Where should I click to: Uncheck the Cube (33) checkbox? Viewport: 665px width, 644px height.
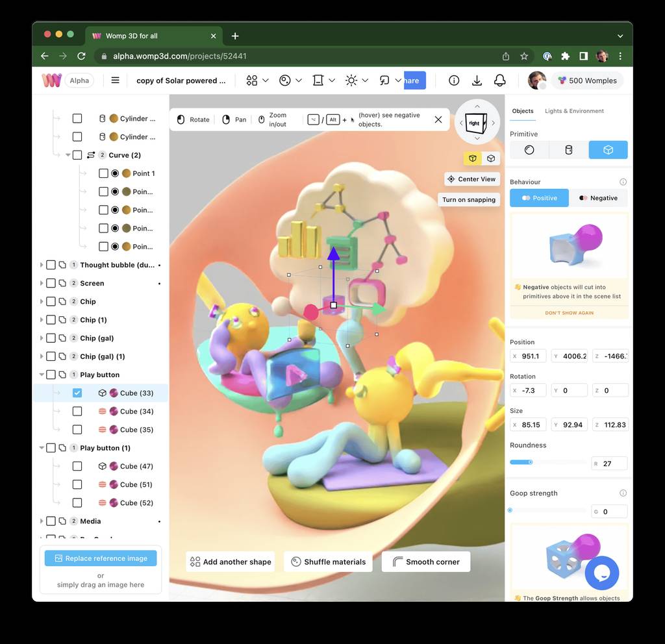pyautogui.click(x=77, y=393)
